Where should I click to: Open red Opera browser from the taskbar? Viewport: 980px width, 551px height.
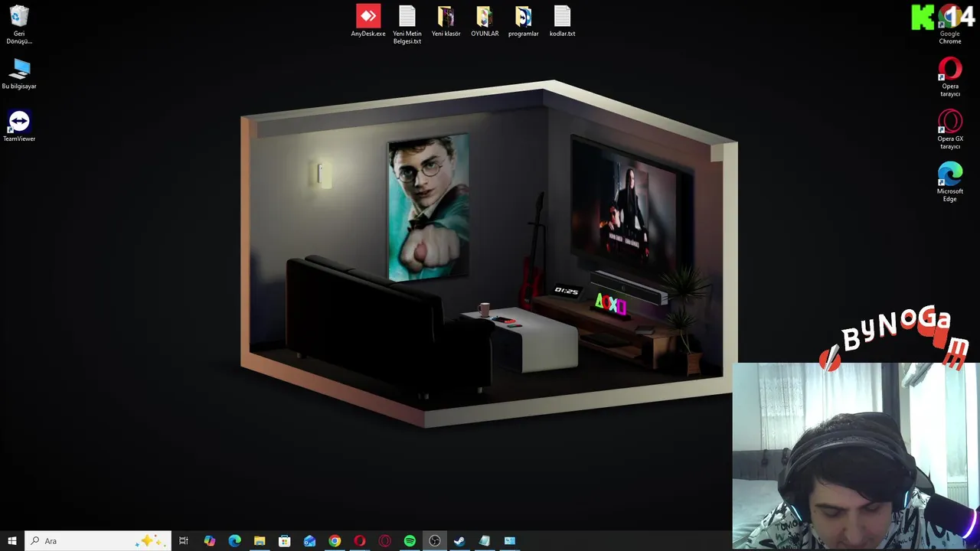[359, 541]
